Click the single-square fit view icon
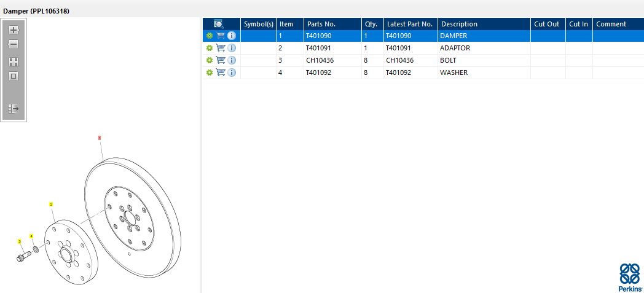644x293 pixels. [14, 76]
